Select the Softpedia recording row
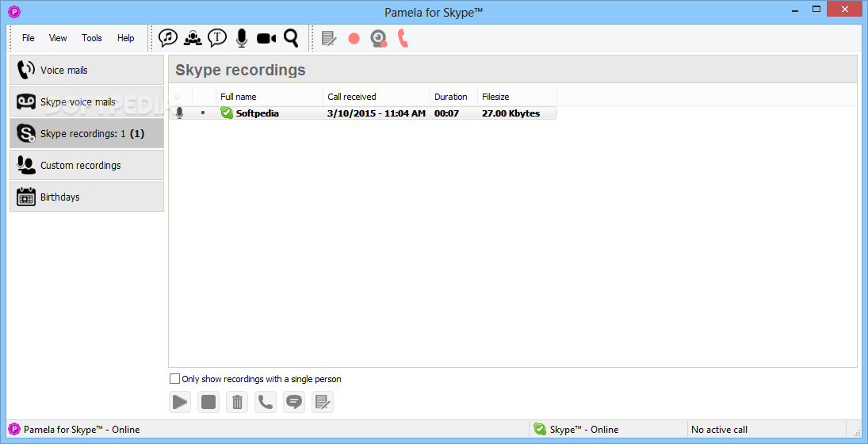Screen dimensions: 868x444 (363, 113)
